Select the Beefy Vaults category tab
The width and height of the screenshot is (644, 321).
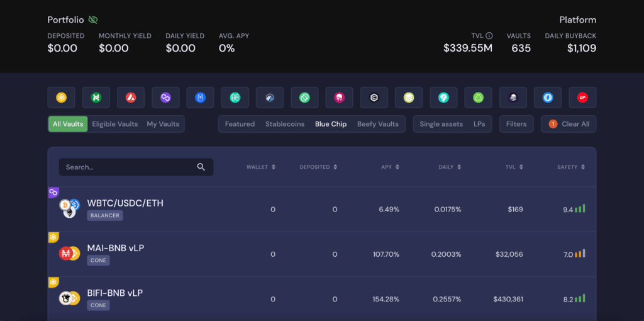click(378, 124)
